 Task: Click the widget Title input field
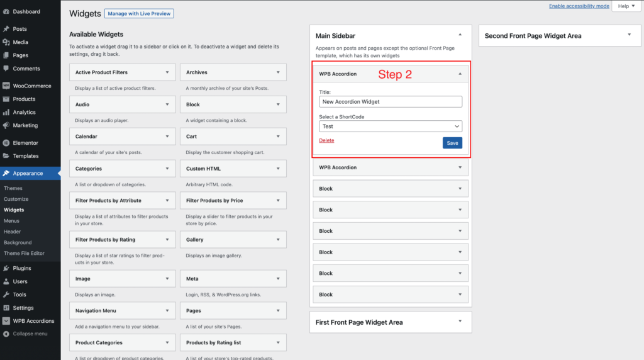391,101
